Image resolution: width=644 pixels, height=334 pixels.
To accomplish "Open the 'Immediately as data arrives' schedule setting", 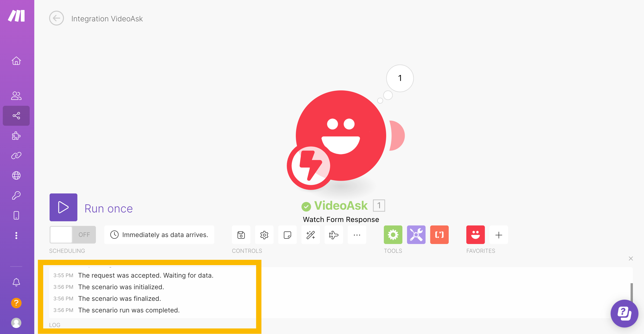I will (x=159, y=234).
